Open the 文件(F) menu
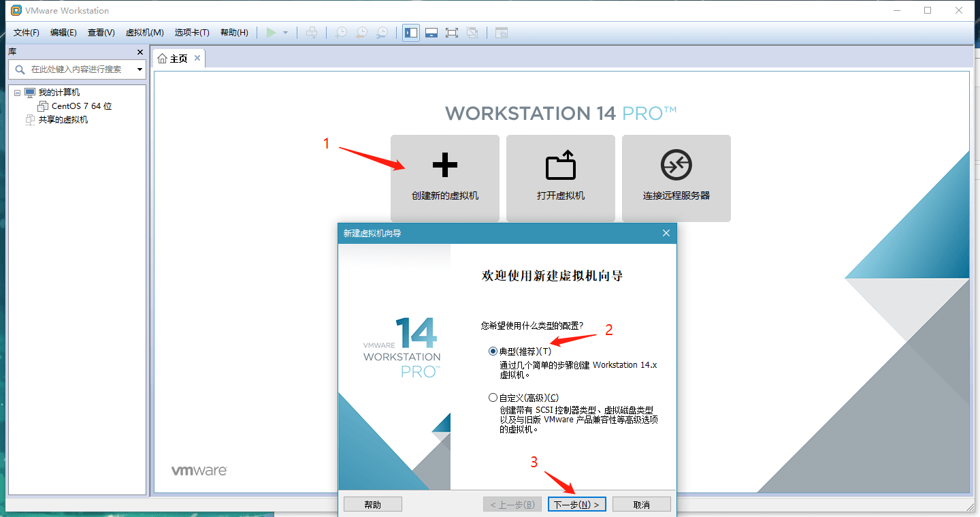The image size is (980, 517). pos(27,33)
